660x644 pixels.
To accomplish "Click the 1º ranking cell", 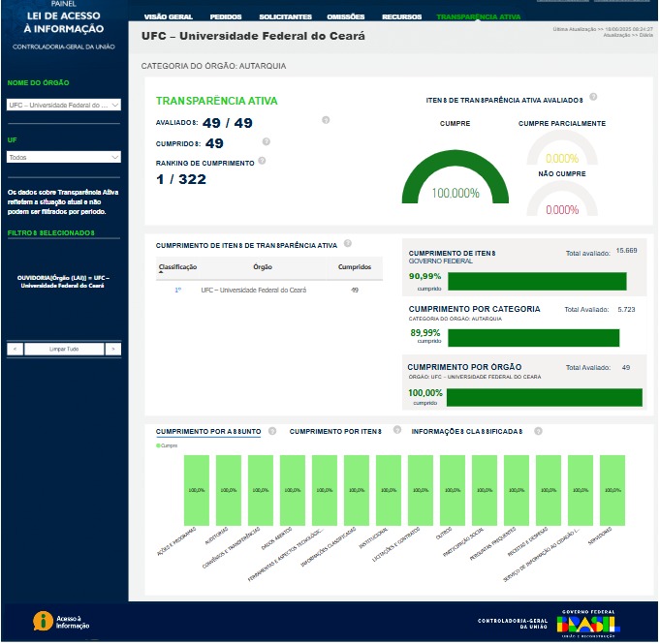I will (x=177, y=291).
